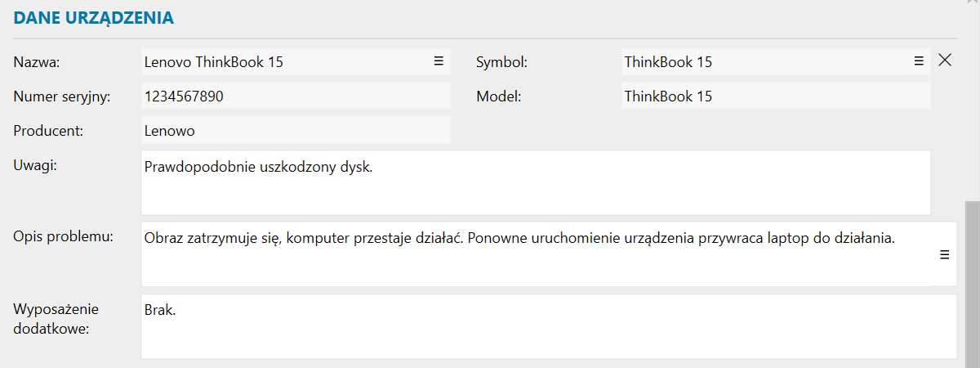Click the X icon beside the Symbol field
Viewport: 980px width, 368px height.
pyautogui.click(x=945, y=61)
